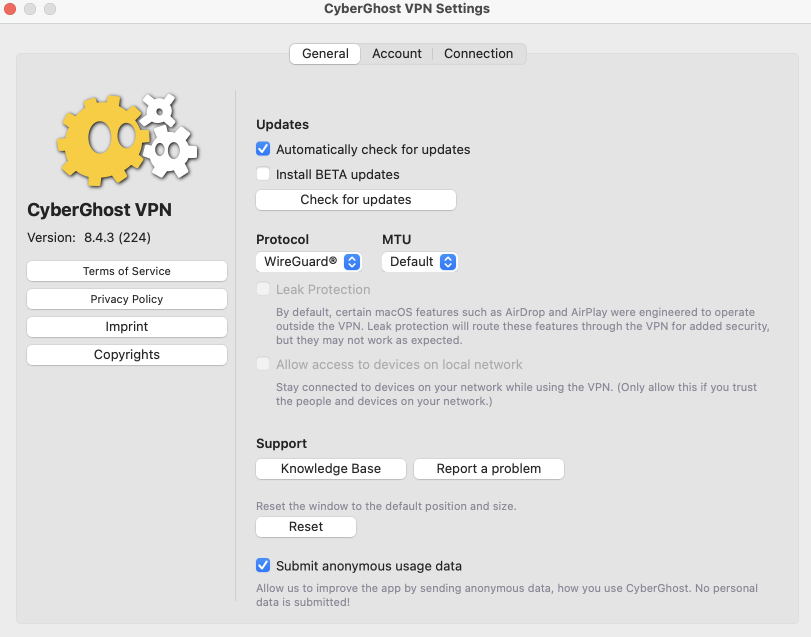Open the Knowledge Base

[330, 468]
